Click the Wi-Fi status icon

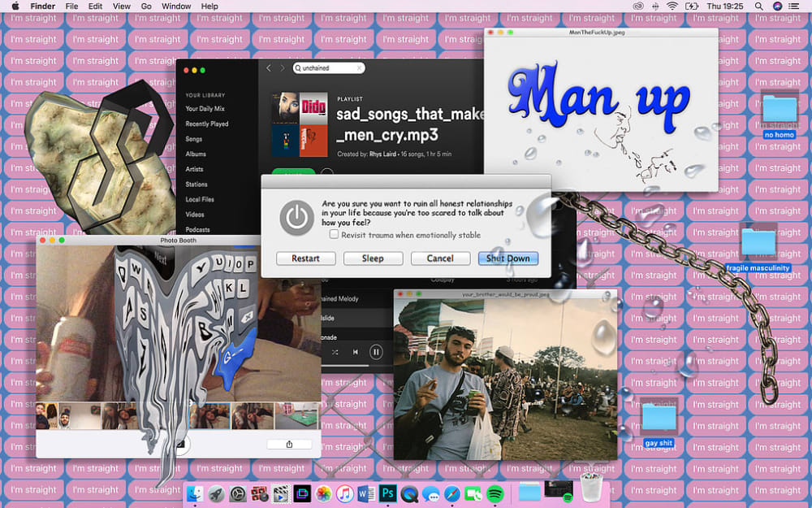click(x=672, y=7)
